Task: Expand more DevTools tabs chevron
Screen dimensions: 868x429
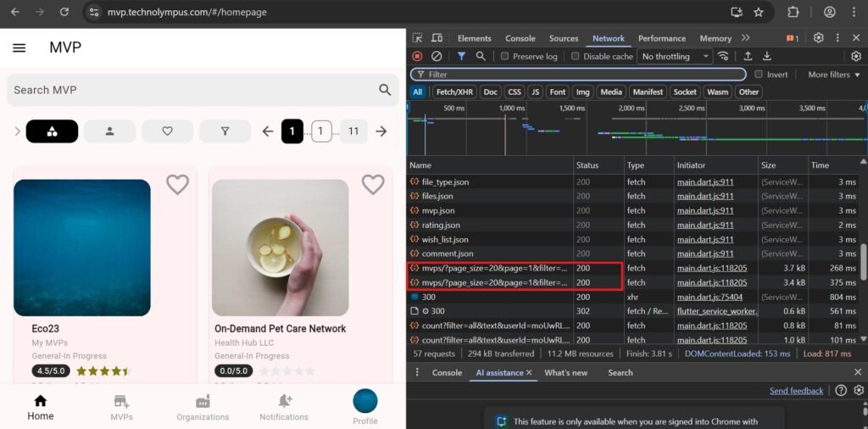Action: coord(746,37)
